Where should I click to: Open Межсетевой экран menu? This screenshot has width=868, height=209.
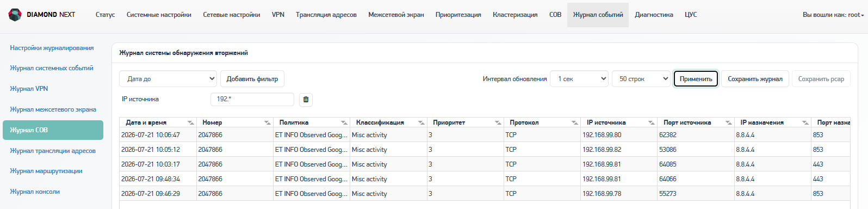click(x=396, y=15)
